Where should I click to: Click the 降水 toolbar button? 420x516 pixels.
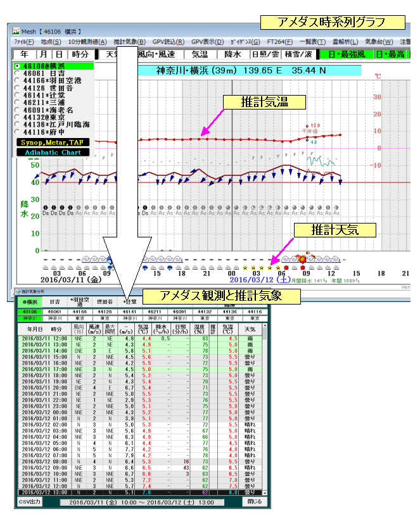pos(232,54)
